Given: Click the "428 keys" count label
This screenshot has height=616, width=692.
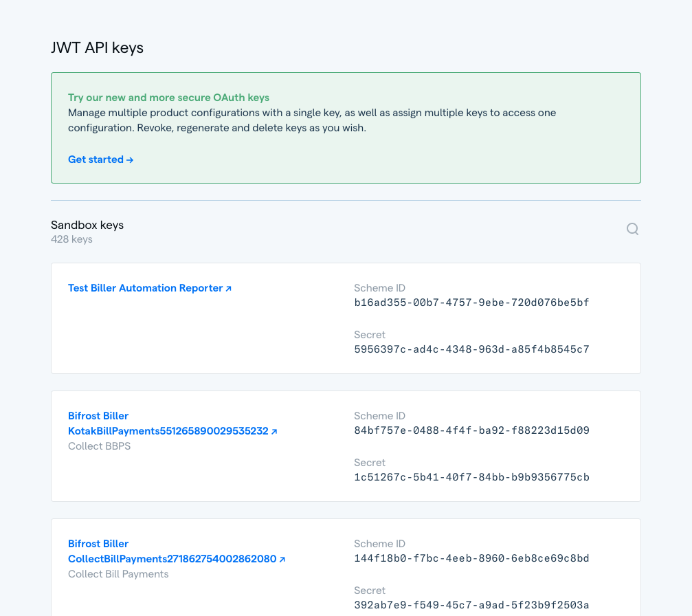Looking at the screenshot, I should tap(71, 239).
